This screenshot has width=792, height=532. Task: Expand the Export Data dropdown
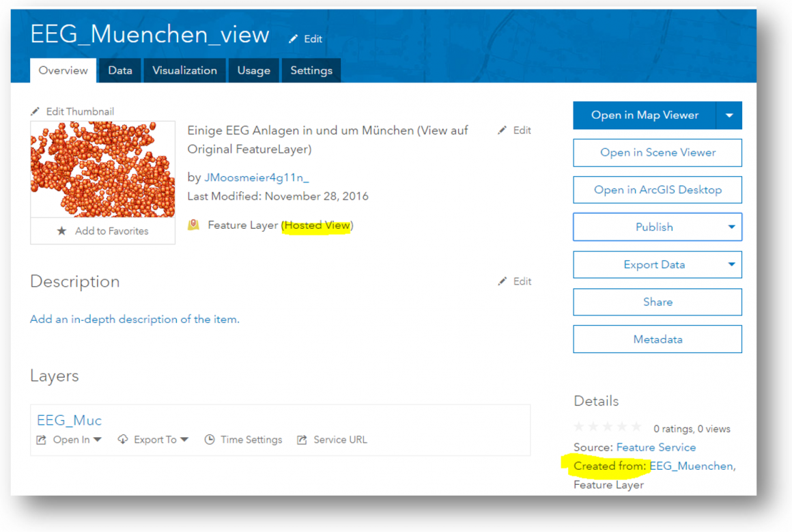[x=731, y=265]
